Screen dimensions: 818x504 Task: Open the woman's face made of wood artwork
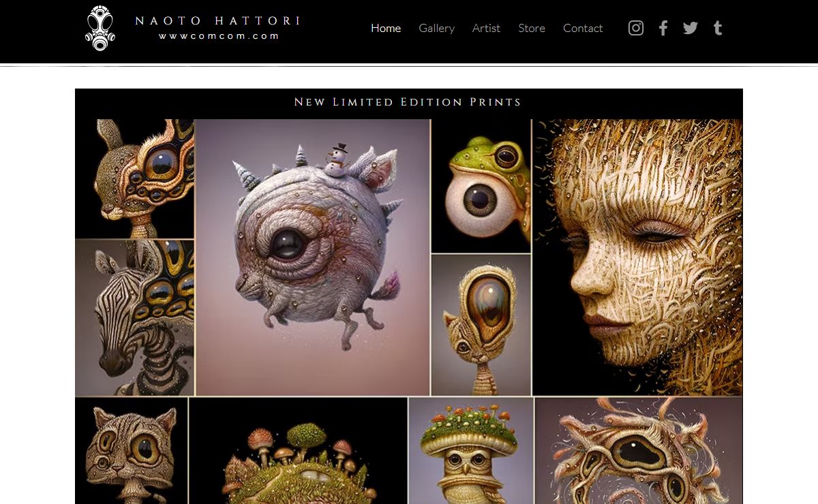[x=637, y=257]
